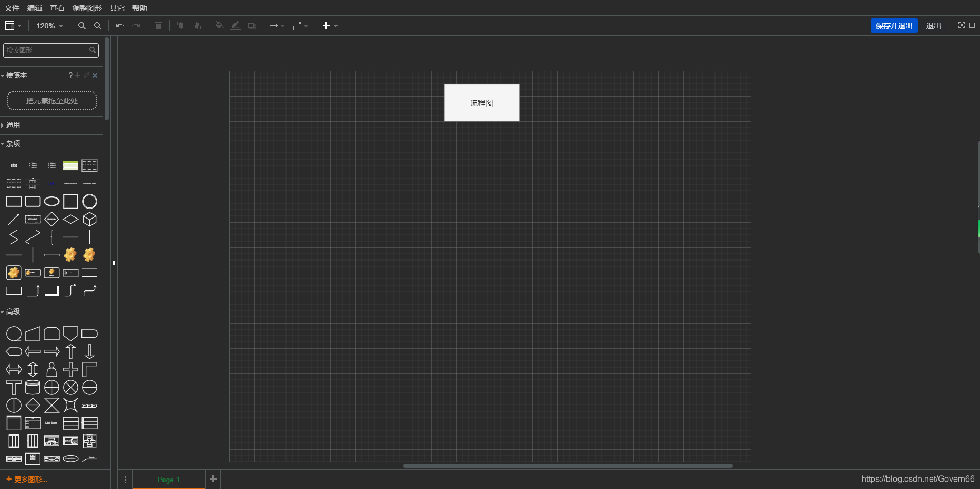Click the canvas horizontal scrollbar
The width and height of the screenshot is (980, 489).
(x=568, y=465)
